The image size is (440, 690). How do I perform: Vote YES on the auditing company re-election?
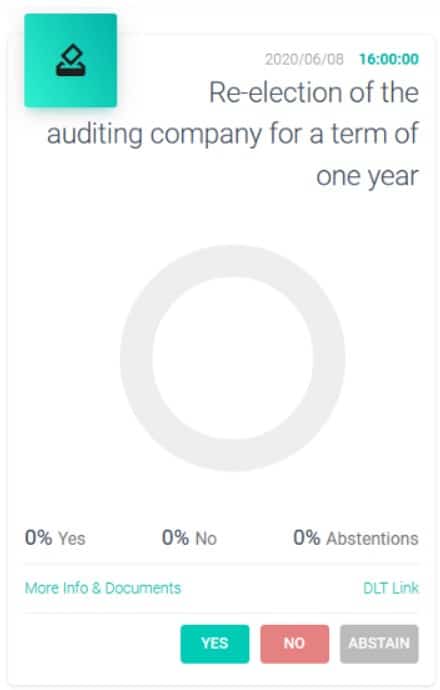pos(215,643)
